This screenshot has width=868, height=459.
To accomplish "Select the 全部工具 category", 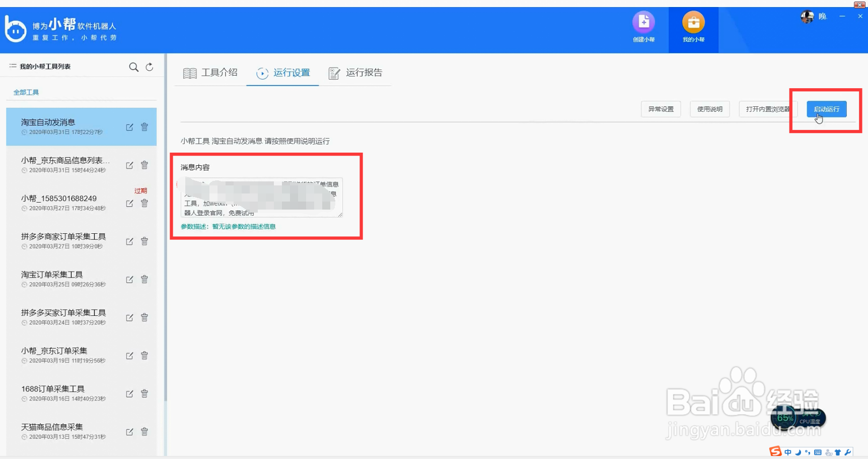I will 26,92.
